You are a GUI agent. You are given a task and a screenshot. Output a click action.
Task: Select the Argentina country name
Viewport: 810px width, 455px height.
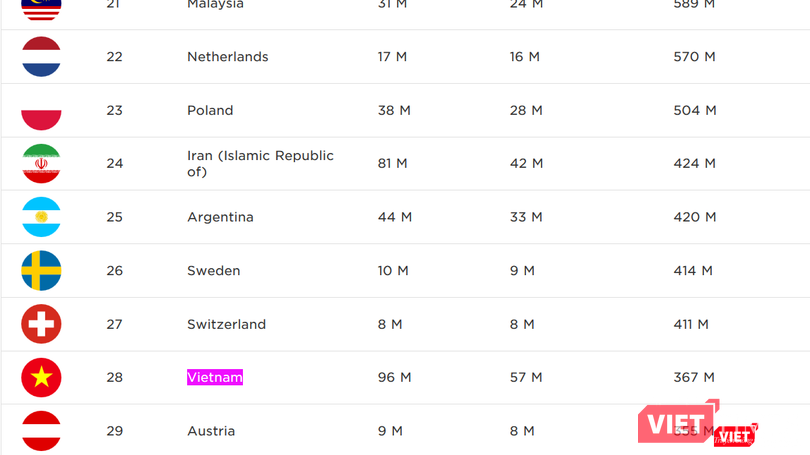tap(220, 217)
